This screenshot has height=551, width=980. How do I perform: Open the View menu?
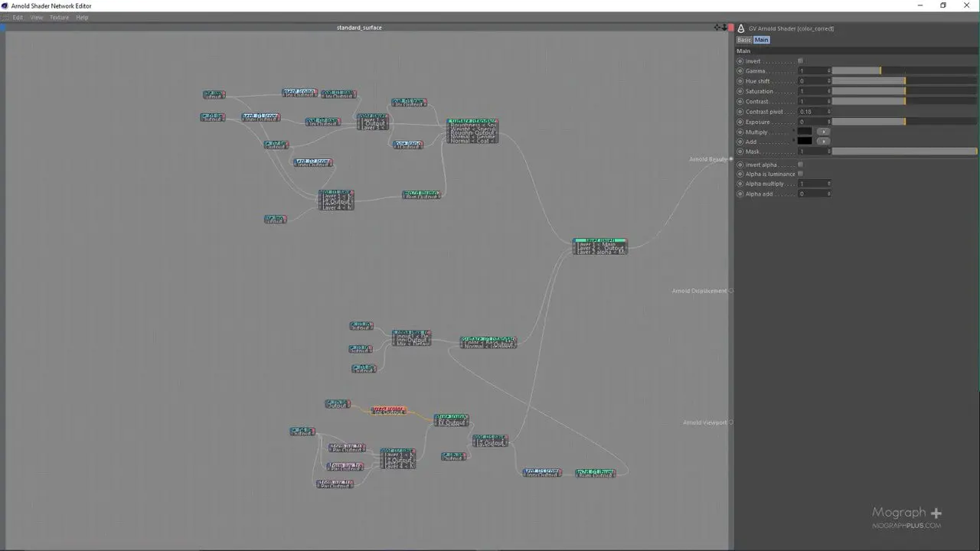point(37,17)
